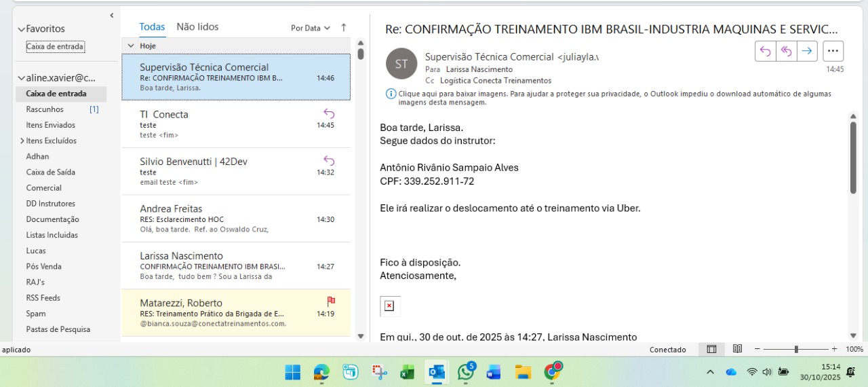The width and height of the screenshot is (868, 387).
Task: Click the Reply arrow icon in reading pane
Action: pyautogui.click(x=766, y=51)
